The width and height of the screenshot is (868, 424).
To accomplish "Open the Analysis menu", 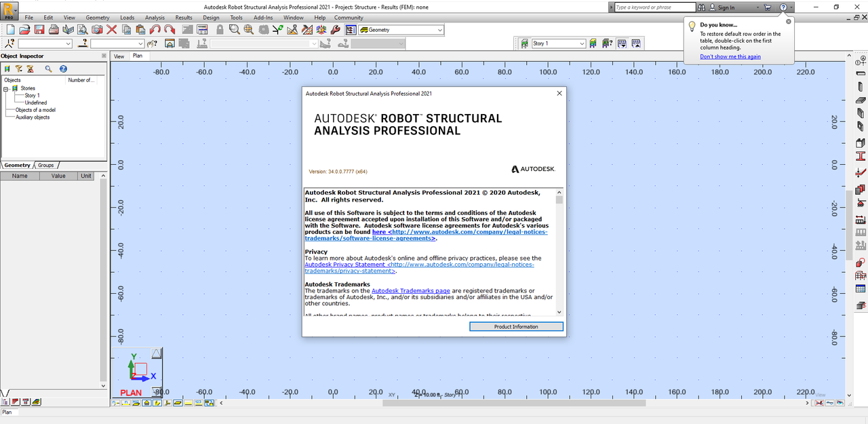I will click(x=155, y=18).
